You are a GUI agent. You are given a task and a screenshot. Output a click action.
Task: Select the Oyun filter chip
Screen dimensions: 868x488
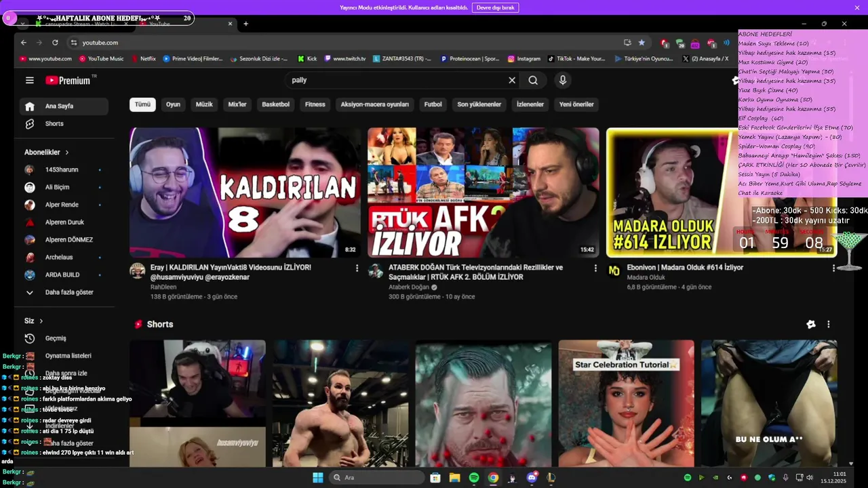[173, 104]
